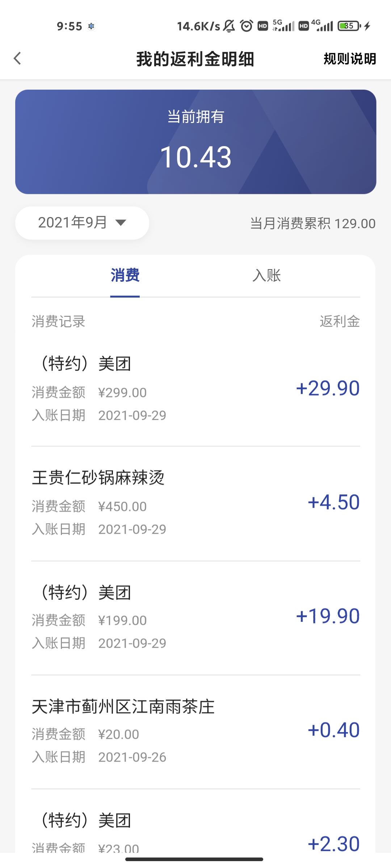
Task: Tap the 5G signal strength icon
Action: (x=283, y=26)
